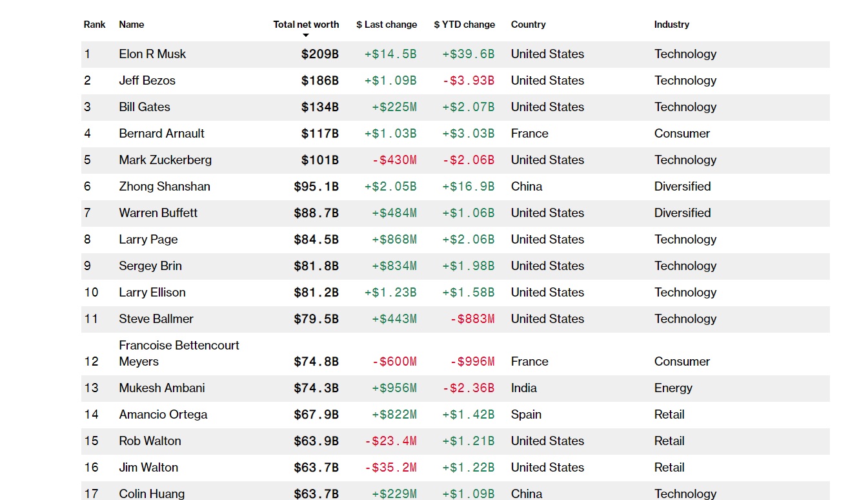Image resolution: width=868 pixels, height=500 pixels.
Task: Open Colin Huang's row at rank 17
Action: coord(152,494)
